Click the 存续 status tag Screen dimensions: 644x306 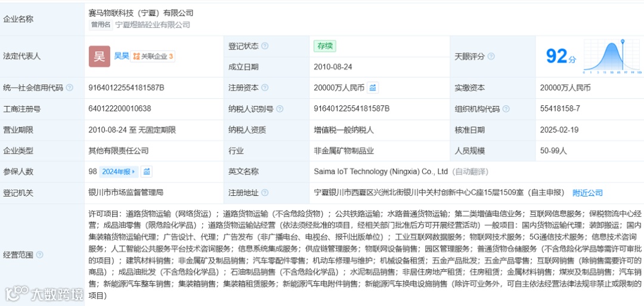[325, 46]
